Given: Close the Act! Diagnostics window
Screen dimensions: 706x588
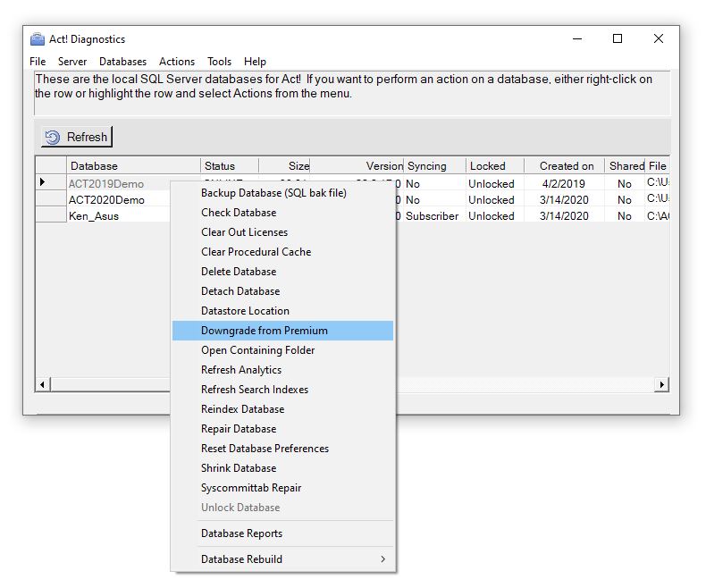Looking at the screenshot, I should pos(659,38).
